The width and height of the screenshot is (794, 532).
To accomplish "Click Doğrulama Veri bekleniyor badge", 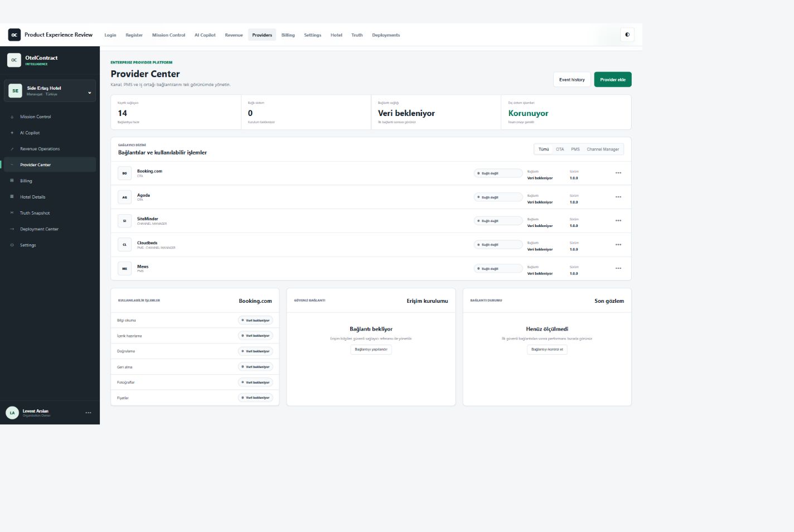I will pos(255,351).
